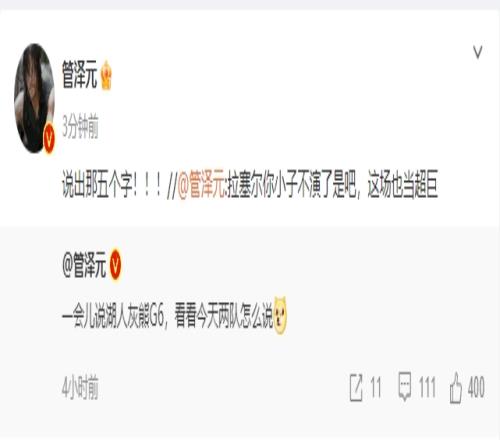This screenshot has height=440, width=500.
Task: Click the forwarded comment text 拉塞尔你小子不演了是吧
Action: point(292,184)
